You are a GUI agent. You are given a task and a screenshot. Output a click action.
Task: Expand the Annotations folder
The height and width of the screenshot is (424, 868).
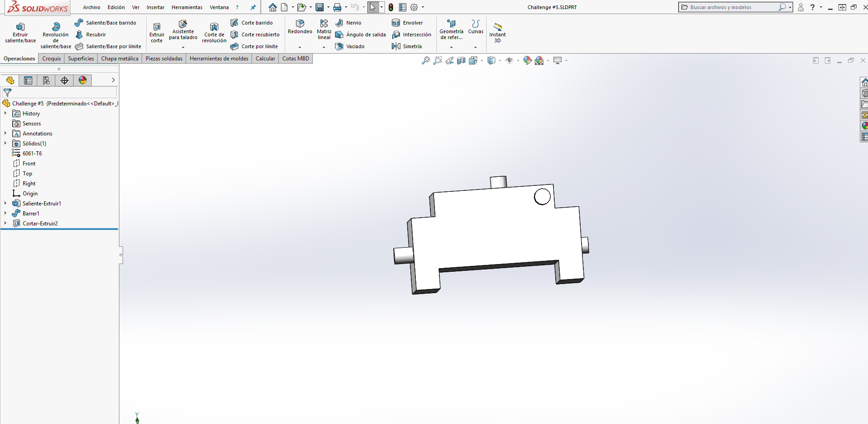click(5, 134)
